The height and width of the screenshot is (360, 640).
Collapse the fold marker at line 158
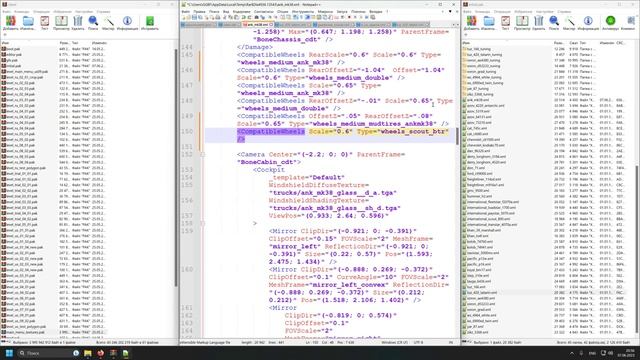pyautogui.click(x=202, y=224)
